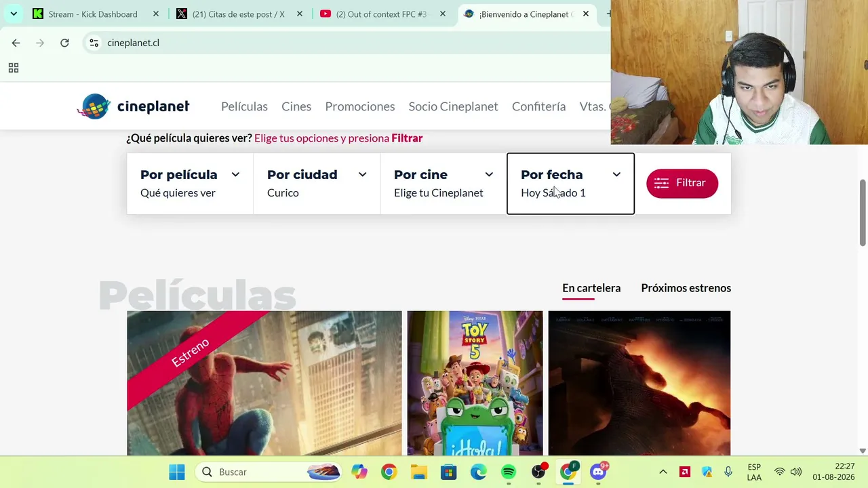Switch to the active Chrome profile window

[x=568, y=472]
